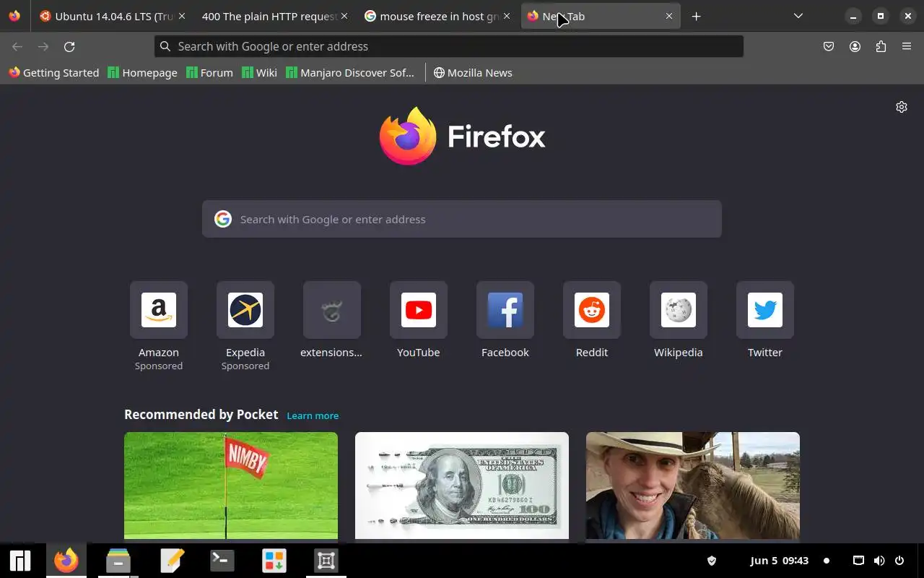Click the page's Google search box
Screen dimensions: 924x578
click(x=462, y=219)
